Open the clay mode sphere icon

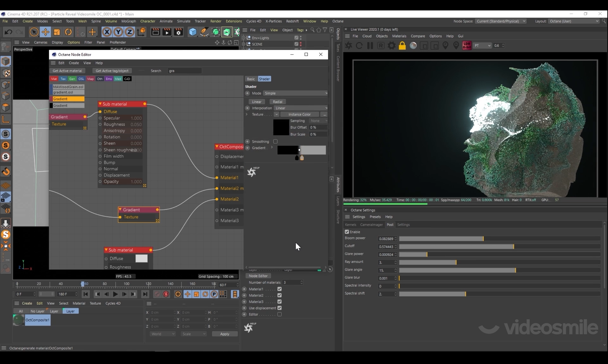click(413, 46)
